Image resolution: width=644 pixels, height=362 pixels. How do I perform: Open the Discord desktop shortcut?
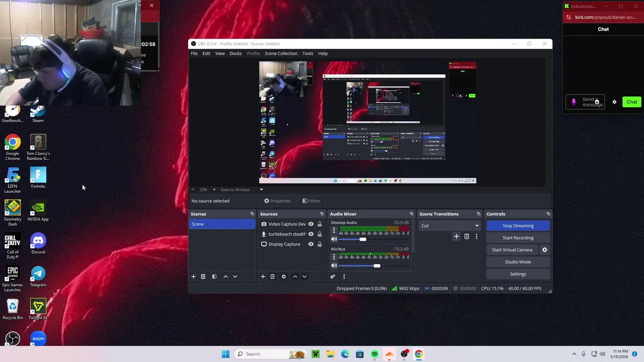click(x=38, y=244)
